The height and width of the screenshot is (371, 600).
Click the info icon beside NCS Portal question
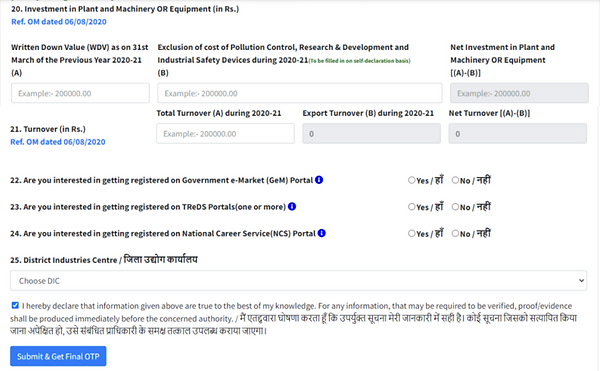coord(321,233)
